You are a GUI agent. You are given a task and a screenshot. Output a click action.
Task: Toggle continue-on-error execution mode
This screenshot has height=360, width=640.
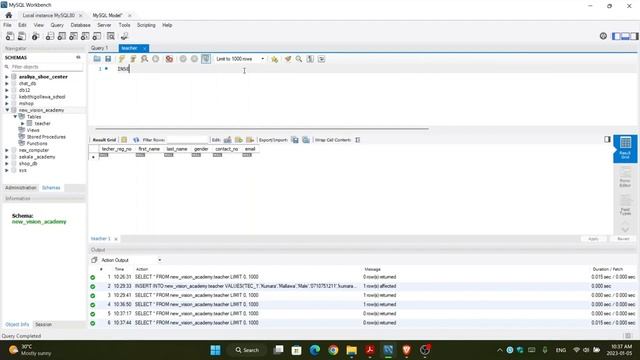coord(169,59)
